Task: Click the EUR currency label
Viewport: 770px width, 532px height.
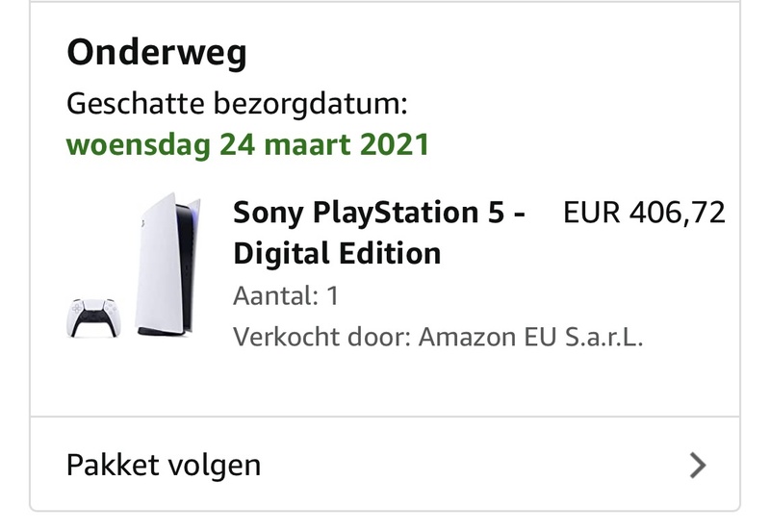Action: pos(591,213)
